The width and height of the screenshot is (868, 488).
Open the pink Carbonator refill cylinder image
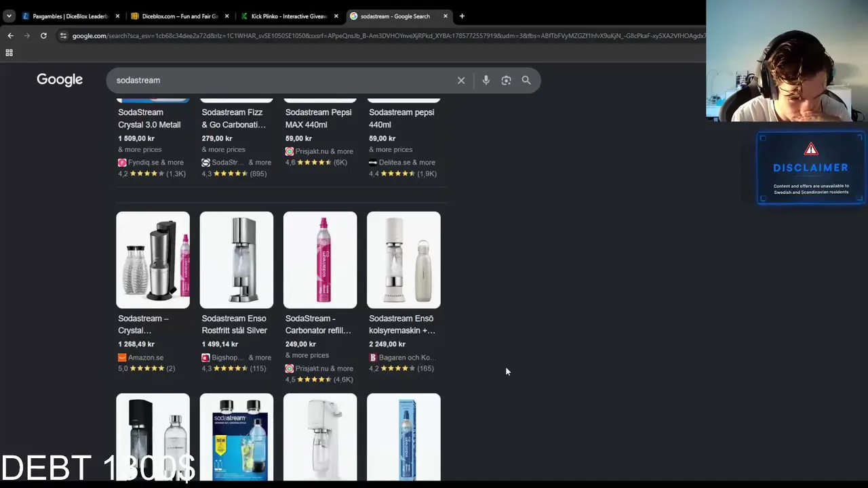click(x=320, y=260)
